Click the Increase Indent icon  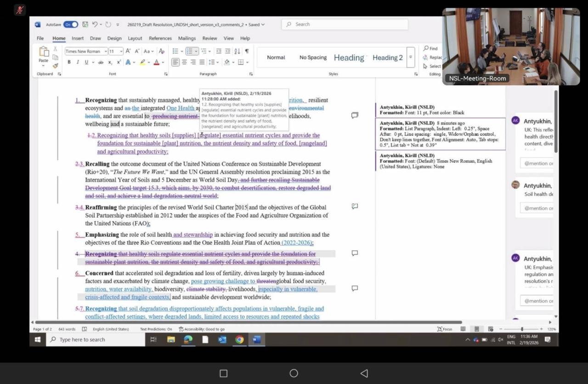(x=227, y=51)
